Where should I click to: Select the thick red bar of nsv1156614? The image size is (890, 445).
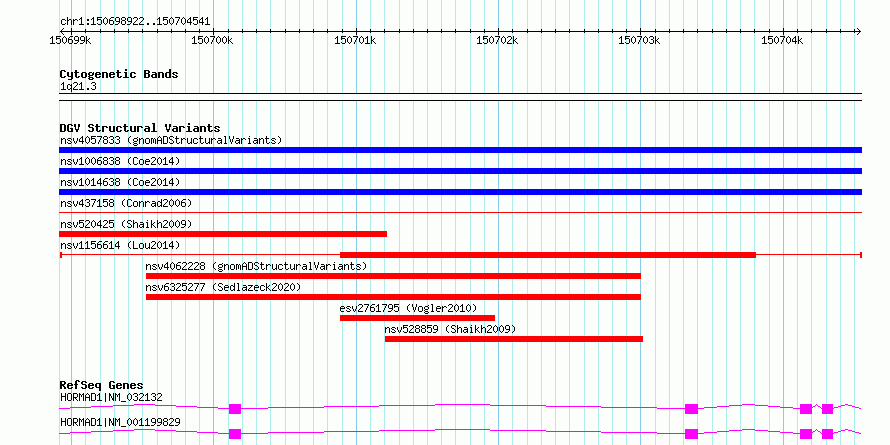click(x=548, y=255)
